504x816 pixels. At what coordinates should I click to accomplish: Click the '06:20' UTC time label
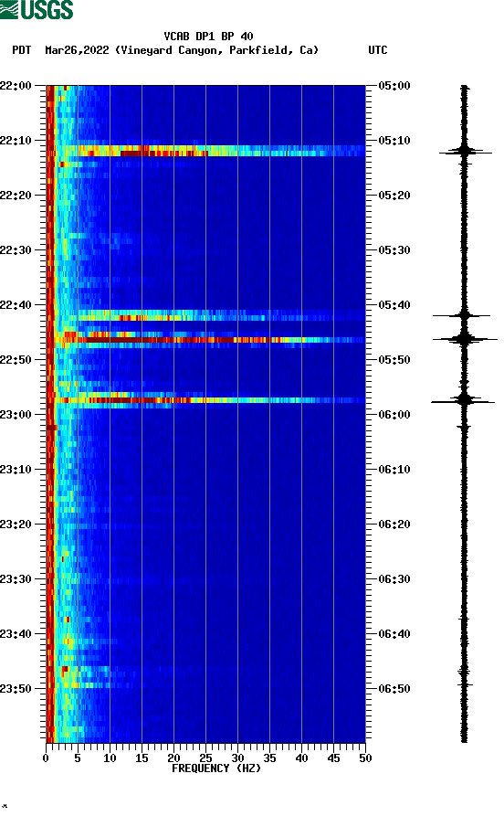(x=394, y=525)
